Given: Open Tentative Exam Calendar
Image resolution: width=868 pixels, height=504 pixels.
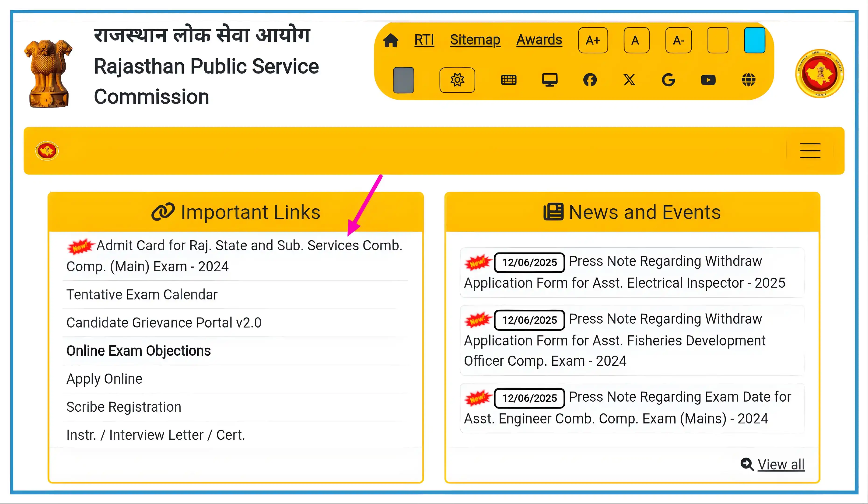Looking at the screenshot, I should (x=142, y=294).
